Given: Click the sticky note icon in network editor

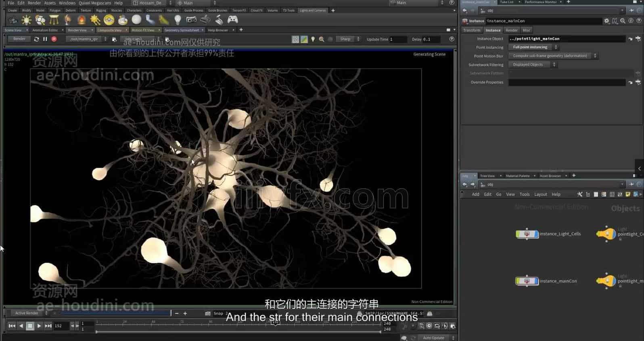Looking at the screenshot, I should (628, 194).
